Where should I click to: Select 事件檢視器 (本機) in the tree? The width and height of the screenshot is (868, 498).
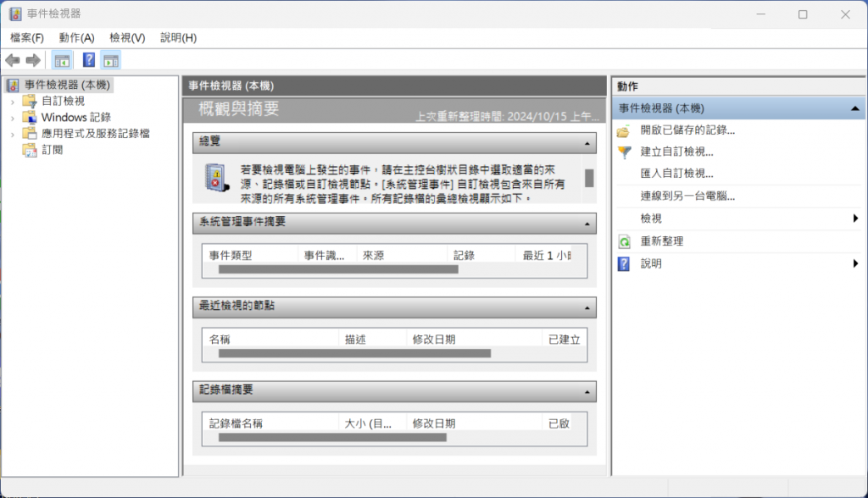(x=67, y=85)
